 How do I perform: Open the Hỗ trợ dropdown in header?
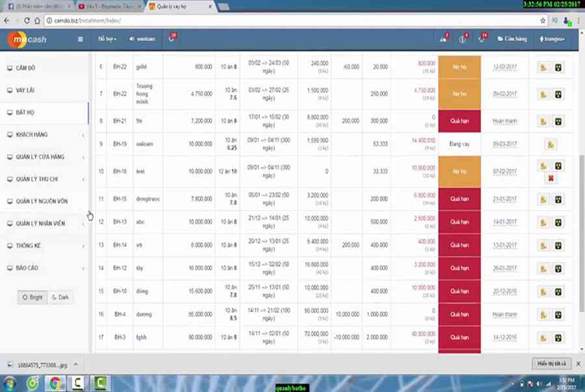[107, 39]
